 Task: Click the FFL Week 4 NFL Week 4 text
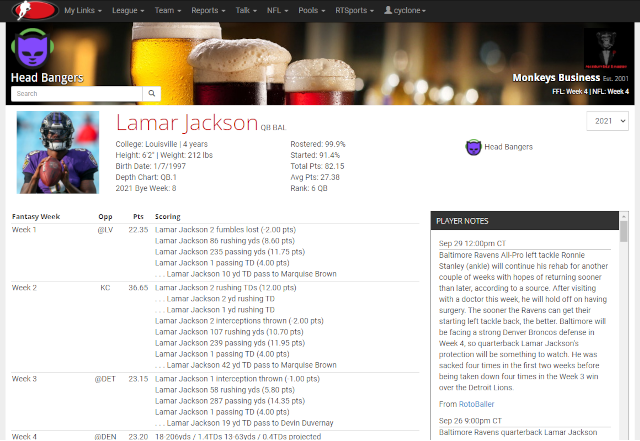pos(590,91)
